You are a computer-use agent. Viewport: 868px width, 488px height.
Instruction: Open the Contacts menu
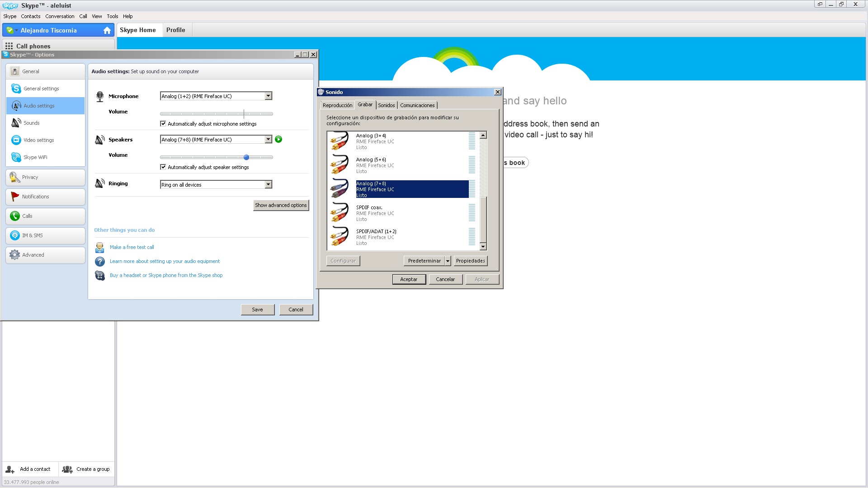click(31, 16)
